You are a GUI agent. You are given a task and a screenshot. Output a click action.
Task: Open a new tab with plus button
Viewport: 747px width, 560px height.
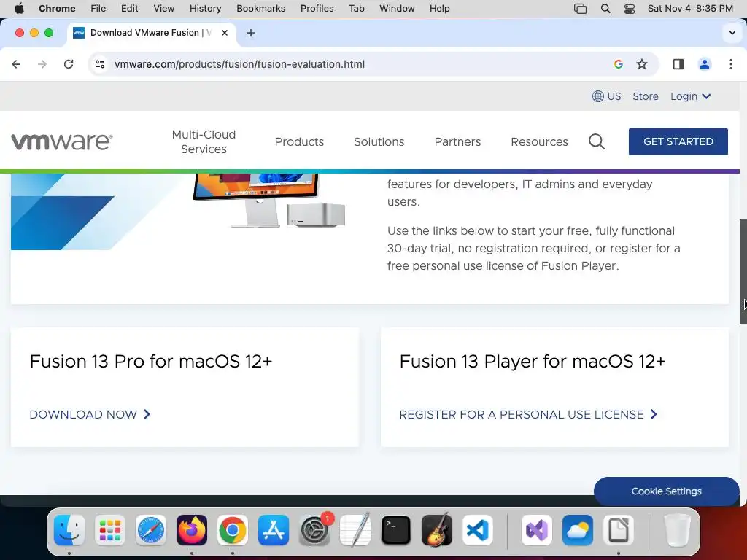(x=251, y=33)
